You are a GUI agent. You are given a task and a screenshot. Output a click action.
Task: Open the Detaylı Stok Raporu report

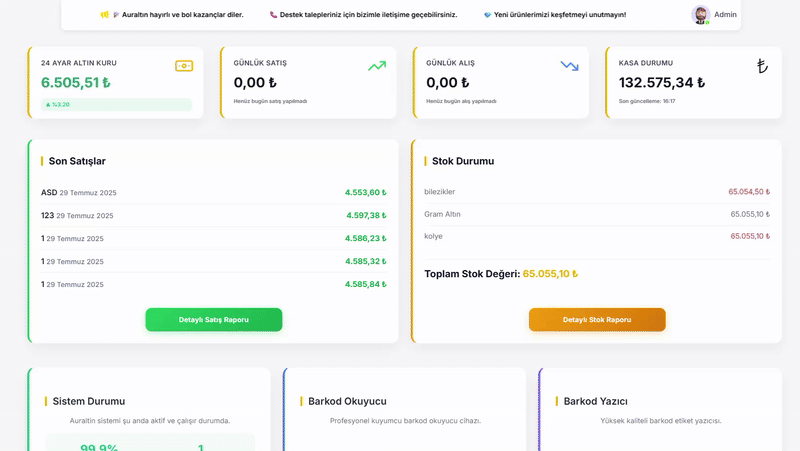[x=597, y=320]
